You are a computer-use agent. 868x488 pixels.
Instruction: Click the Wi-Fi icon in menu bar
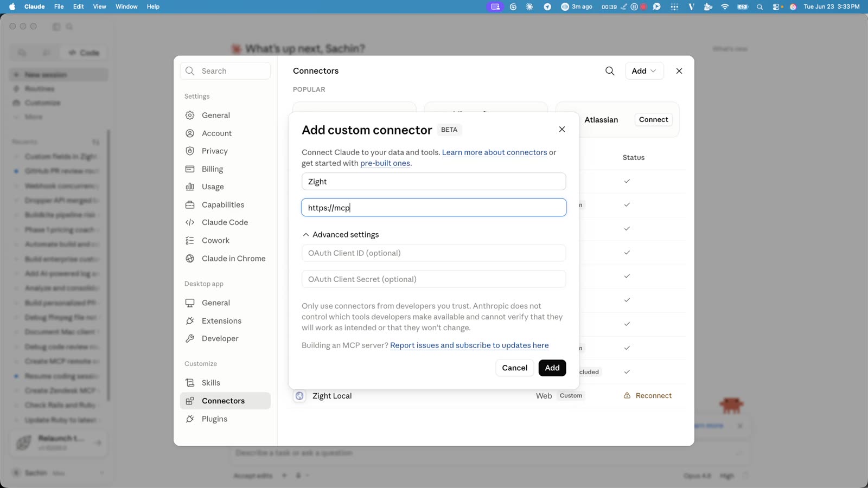coord(725,7)
